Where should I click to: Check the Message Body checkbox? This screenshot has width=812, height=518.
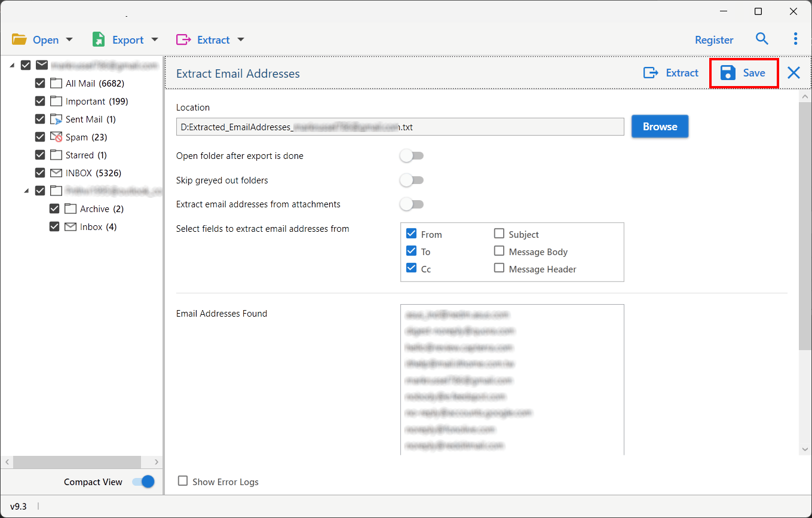pos(499,251)
